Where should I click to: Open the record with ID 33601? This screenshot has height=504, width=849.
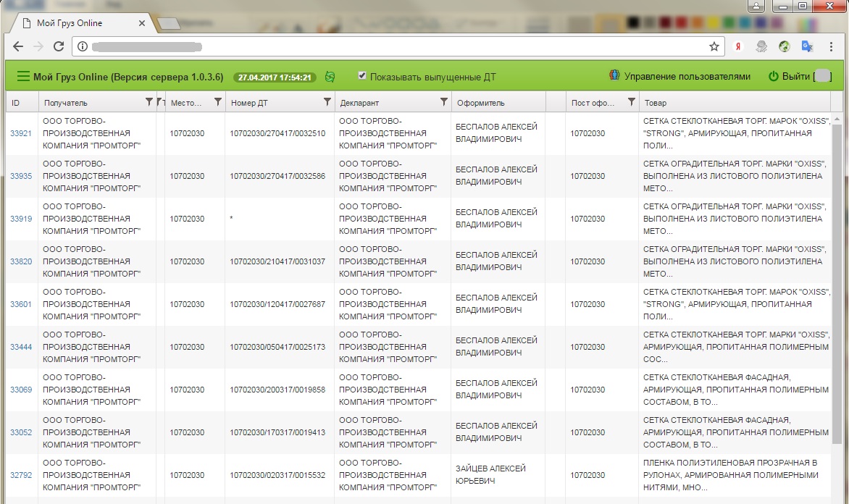tap(20, 304)
